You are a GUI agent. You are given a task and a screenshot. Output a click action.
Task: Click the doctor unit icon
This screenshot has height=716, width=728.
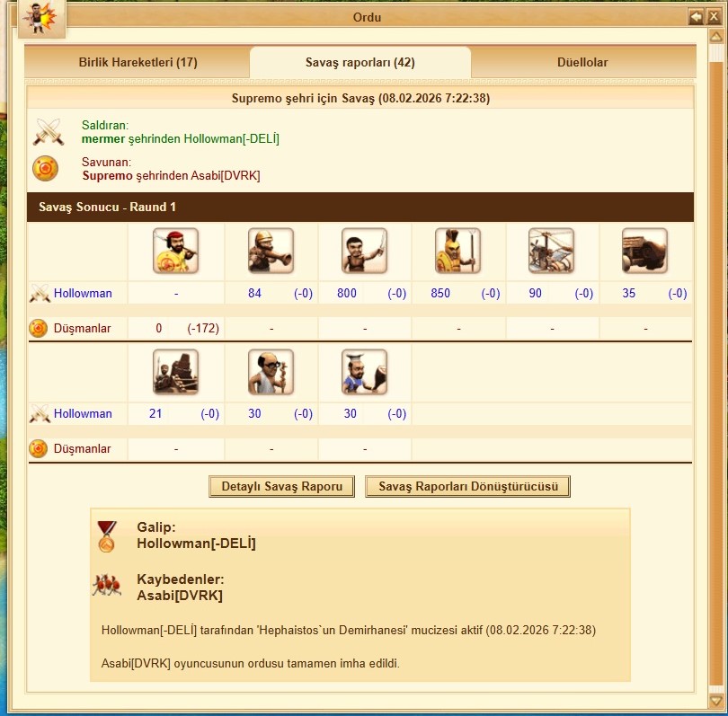271,372
